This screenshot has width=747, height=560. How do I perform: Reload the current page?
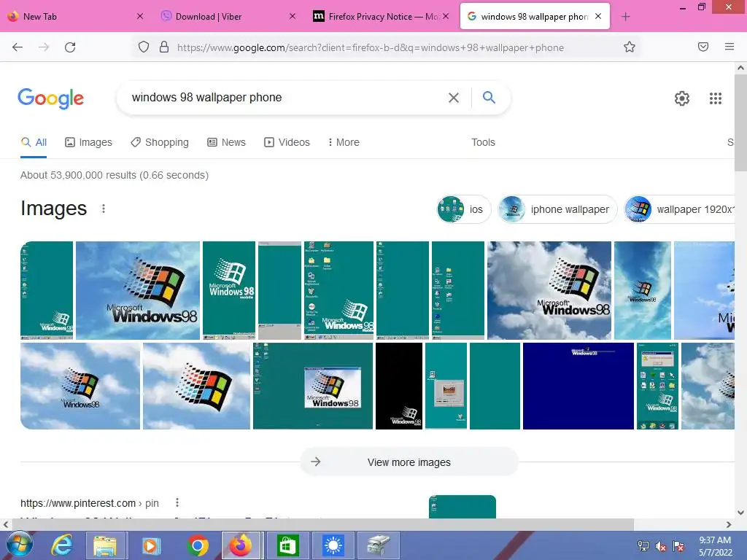[70, 47]
